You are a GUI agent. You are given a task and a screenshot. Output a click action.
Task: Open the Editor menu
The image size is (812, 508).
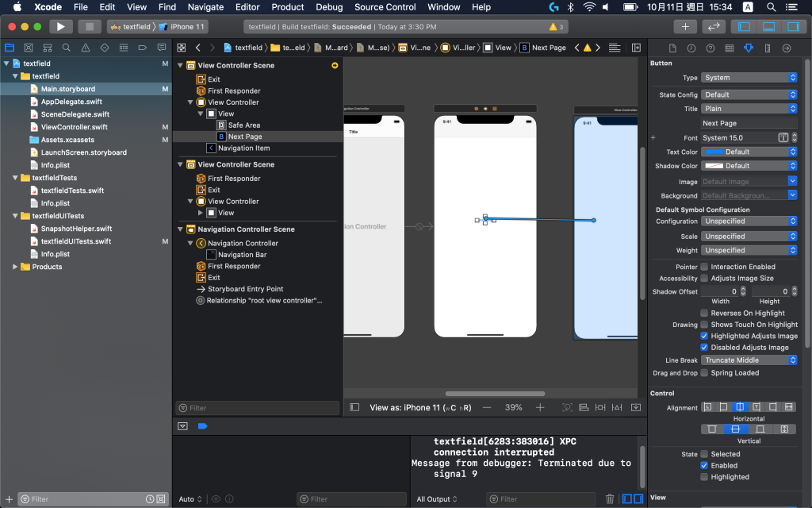coord(247,7)
